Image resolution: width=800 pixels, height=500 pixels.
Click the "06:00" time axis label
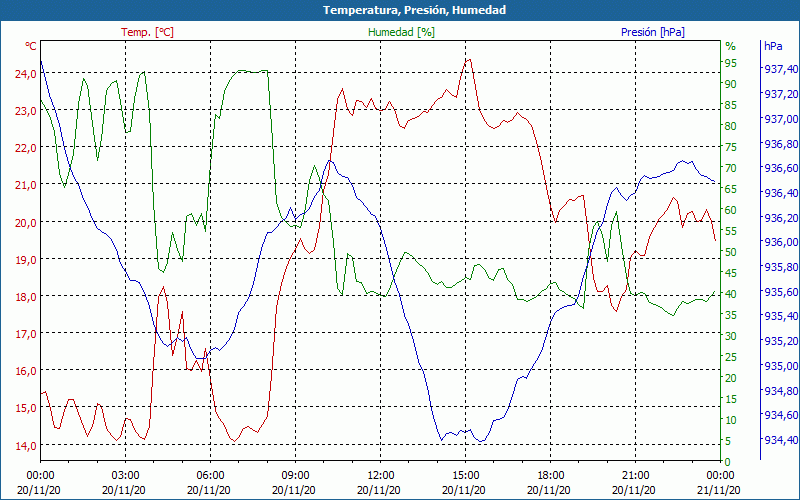pyautogui.click(x=210, y=476)
